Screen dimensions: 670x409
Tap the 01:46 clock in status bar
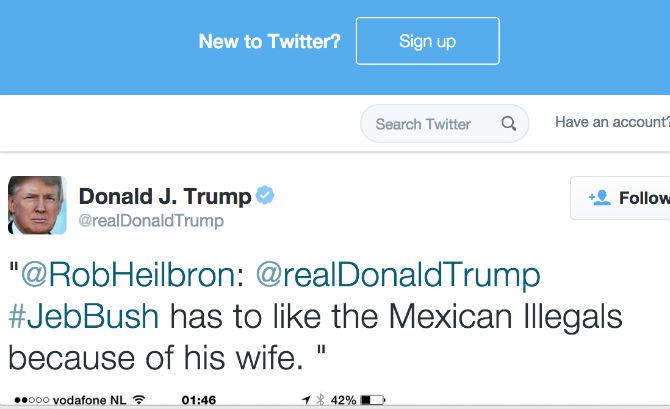click(200, 401)
